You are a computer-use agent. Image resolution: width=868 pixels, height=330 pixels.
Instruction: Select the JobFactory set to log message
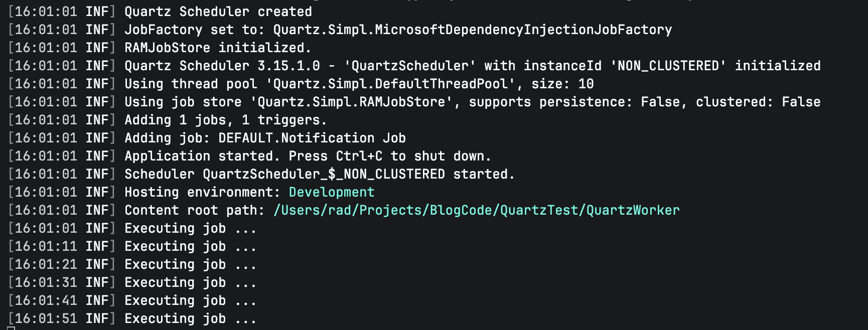[x=398, y=30]
